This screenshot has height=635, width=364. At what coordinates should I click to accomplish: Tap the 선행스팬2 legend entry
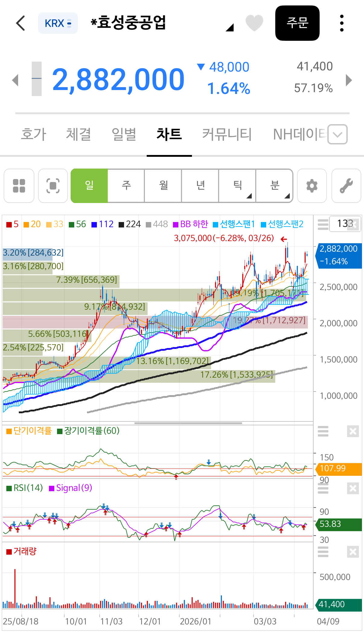tap(282, 224)
